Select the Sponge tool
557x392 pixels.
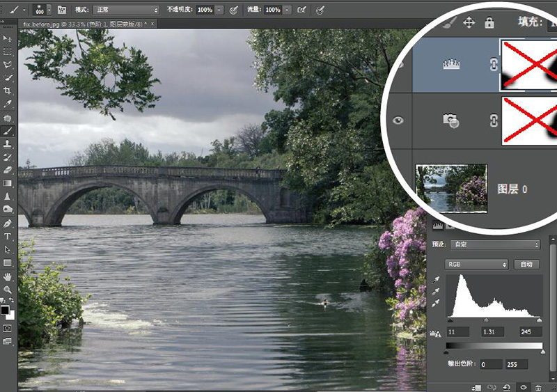coord(7,209)
